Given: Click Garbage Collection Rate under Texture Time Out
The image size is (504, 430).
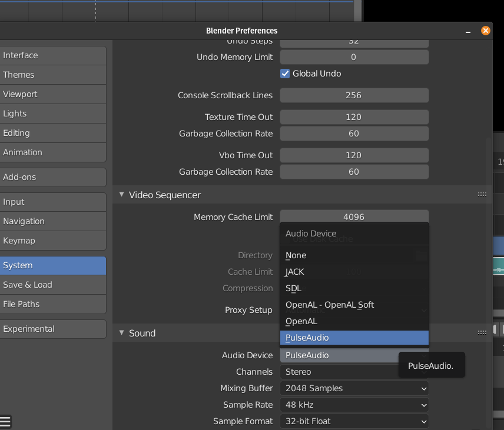Looking at the screenshot, I should click(x=354, y=134).
